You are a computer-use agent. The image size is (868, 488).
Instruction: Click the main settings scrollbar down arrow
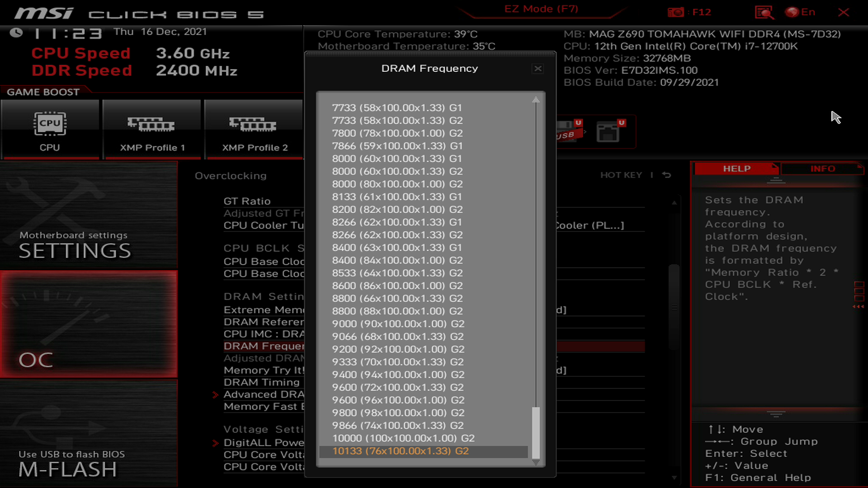(674, 478)
